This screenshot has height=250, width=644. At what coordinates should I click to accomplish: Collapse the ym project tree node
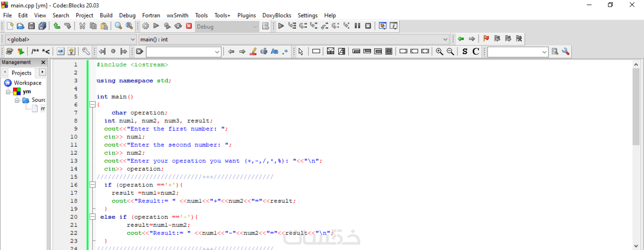pyautogui.click(x=8, y=92)
